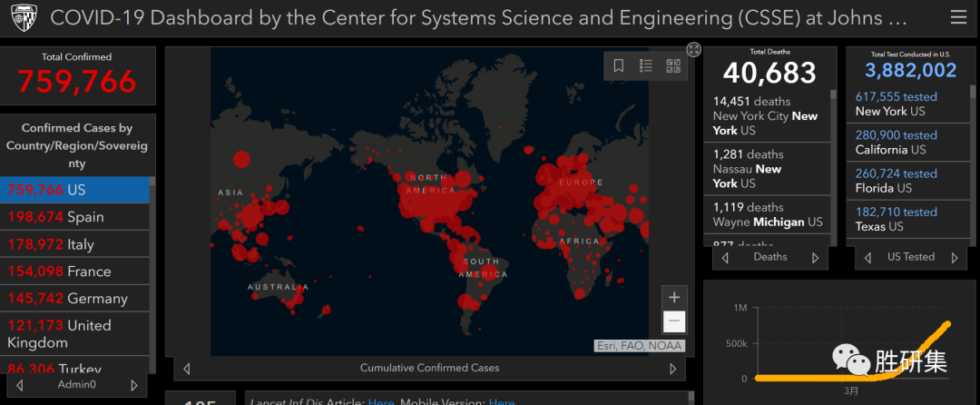Click the NORTH AMERICA label on map
This screenshot has height=405, width=980.
click(x=428, y=183)
